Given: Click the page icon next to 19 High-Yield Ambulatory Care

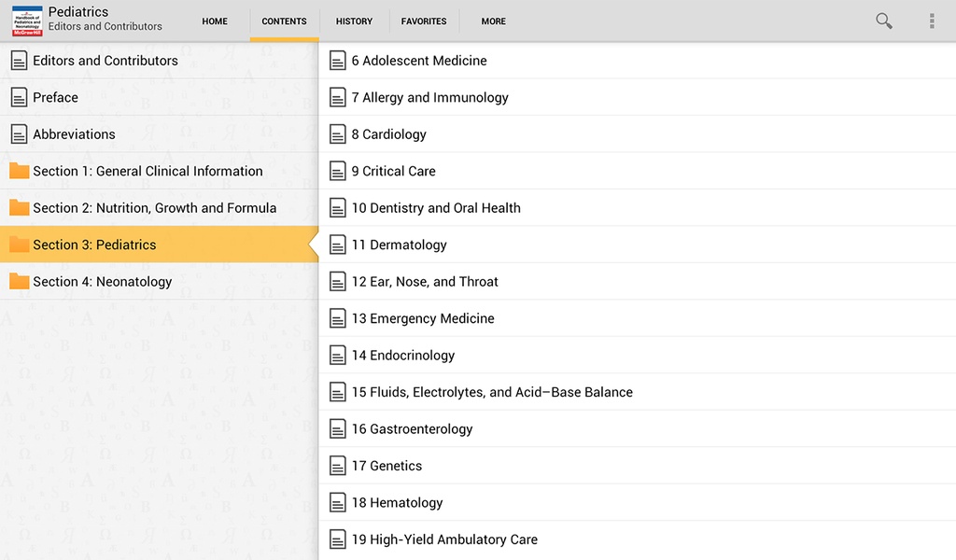Looking at the screenshot, I should tap(338, 539).
